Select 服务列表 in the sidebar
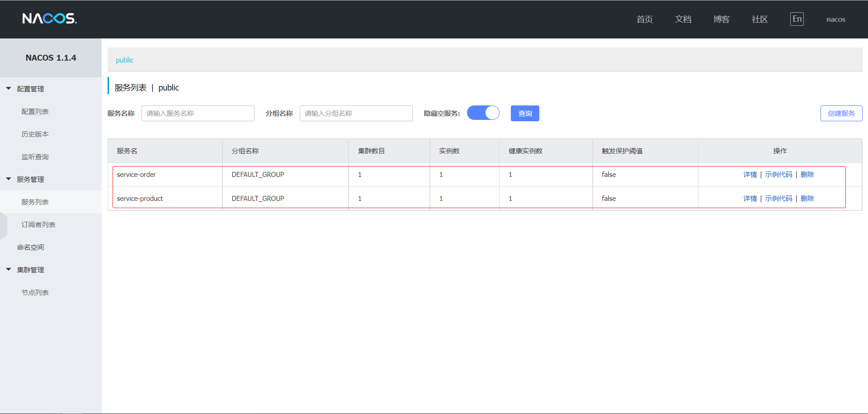This screenshot has height=414, width=868. click(x=35, y=202)
